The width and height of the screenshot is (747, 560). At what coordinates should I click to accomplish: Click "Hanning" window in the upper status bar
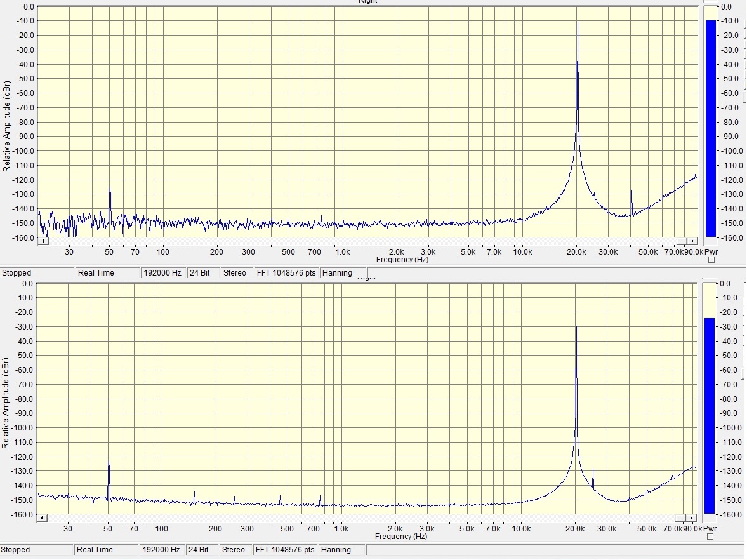(337, 273)
